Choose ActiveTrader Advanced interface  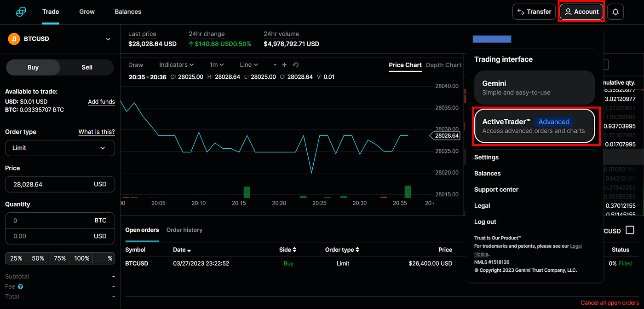535,126
